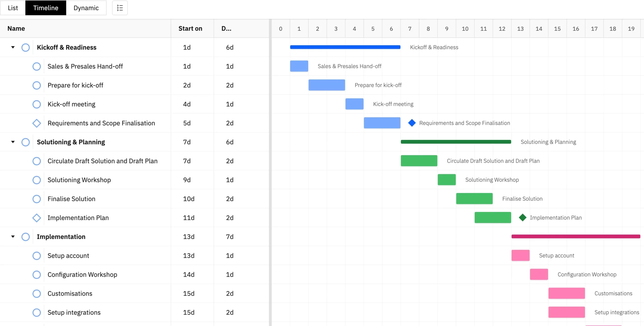The image size is (644, 326).
Task: Click the status circle for Solutioning & Planning
Action: 25,142
